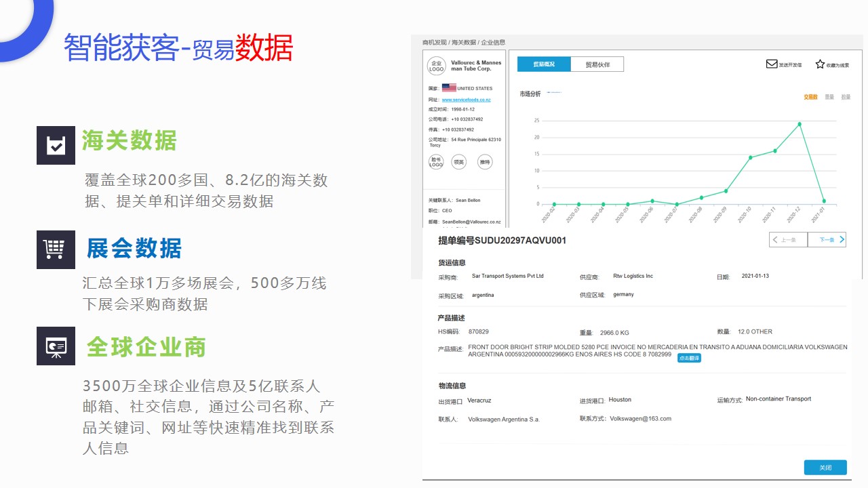Select the 贸易概况 tab
This screenshot has height=488, width=868.
coord(543,64)
